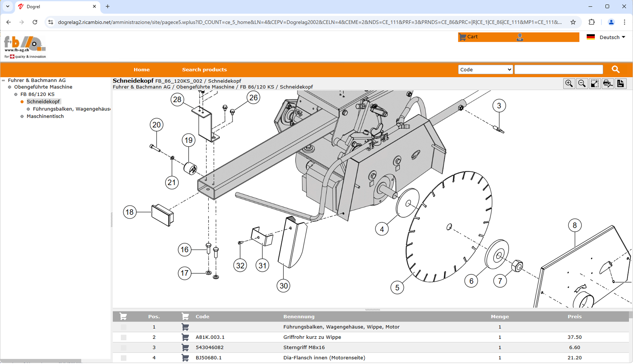Click the product search text field
Screen dimensions: 633x364
click(558, 70)
